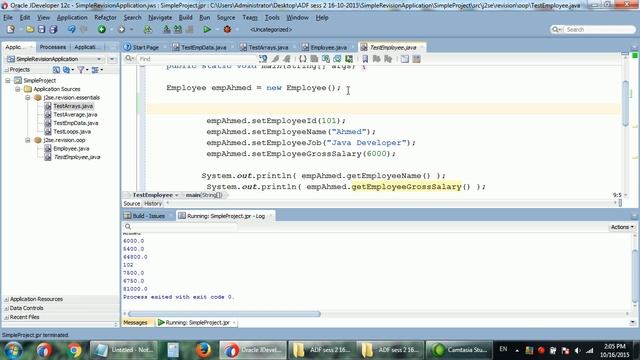Viewport: 640px width, 360px height.
Task: Expand the Recent Files section
Action: coord(7,317)
